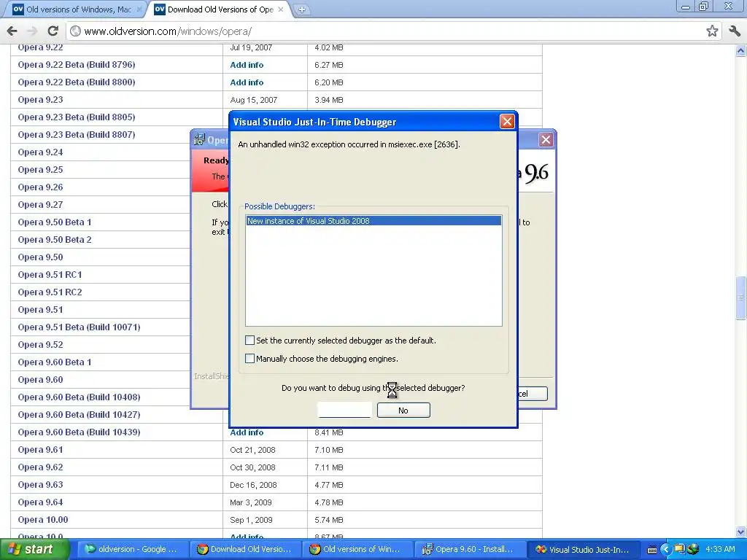
Task: Open the Opera 9.63 link
Action: (x=41, y=485)
